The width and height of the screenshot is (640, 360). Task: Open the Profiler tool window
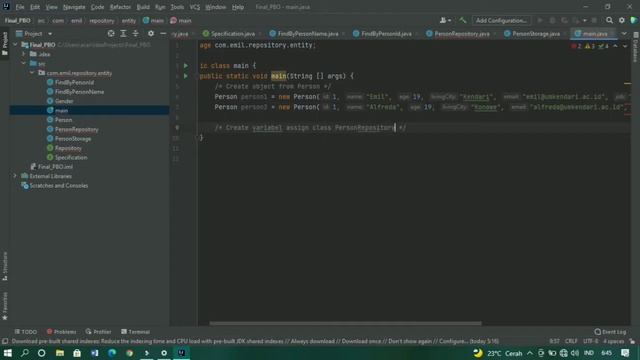[x=98, y=331]
